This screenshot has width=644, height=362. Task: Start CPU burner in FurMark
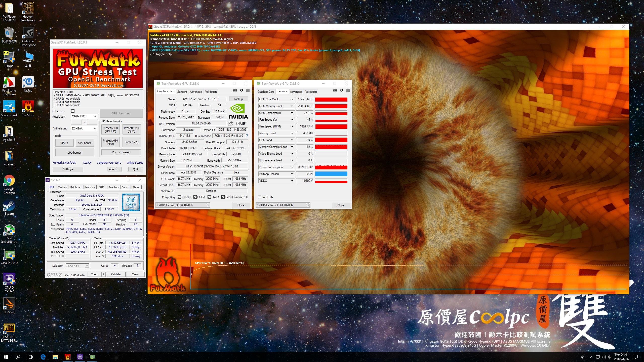click(74, 153)
